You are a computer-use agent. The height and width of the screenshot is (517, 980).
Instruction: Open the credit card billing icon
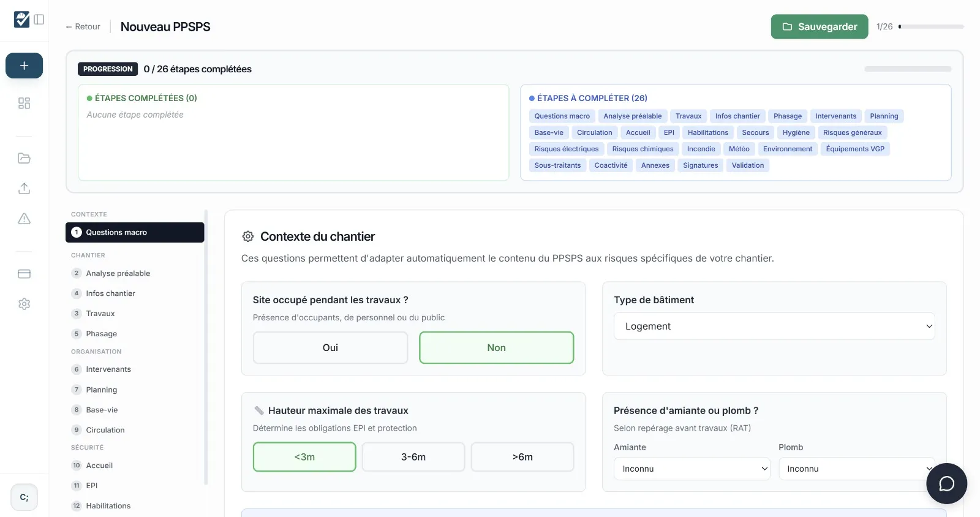tap(24, 274)
